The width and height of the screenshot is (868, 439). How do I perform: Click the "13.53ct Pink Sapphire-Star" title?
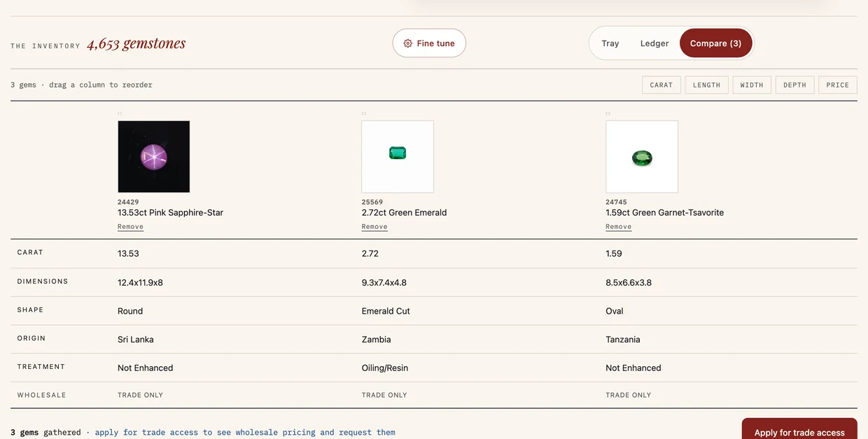tap(170, 213)
